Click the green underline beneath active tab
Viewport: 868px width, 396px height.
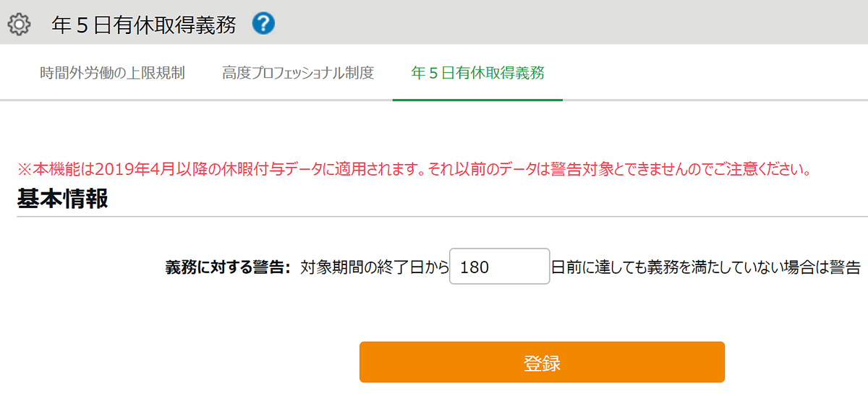[x=477, y=100]
